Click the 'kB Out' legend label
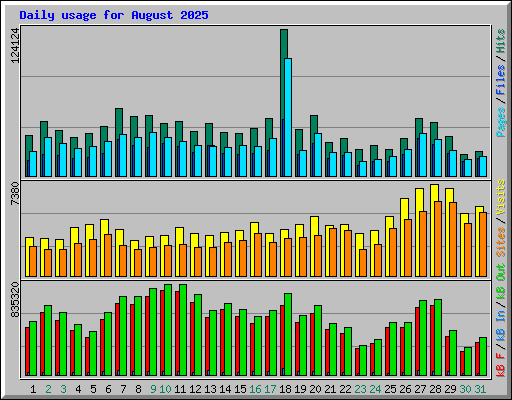 tap(500, 281)
